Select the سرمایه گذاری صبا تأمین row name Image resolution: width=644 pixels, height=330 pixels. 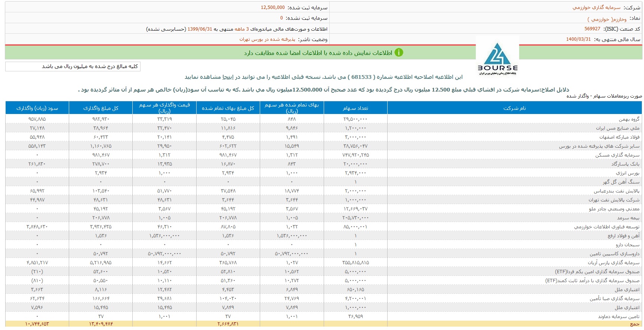615,299
